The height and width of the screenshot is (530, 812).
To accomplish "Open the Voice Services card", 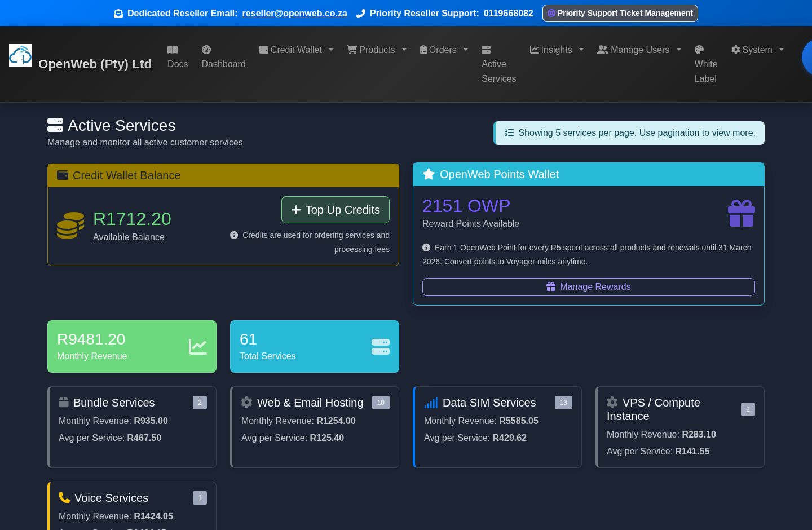I will 132,506.
